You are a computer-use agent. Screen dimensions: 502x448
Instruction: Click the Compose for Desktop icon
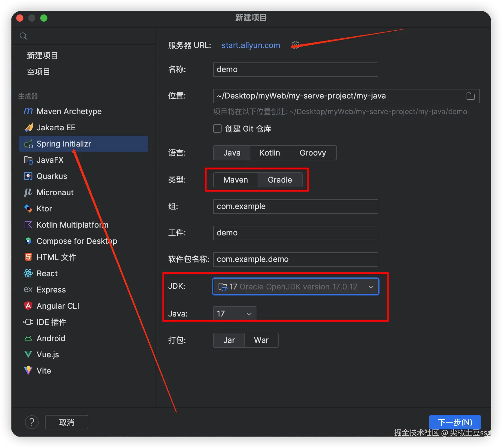coord(28,241)
